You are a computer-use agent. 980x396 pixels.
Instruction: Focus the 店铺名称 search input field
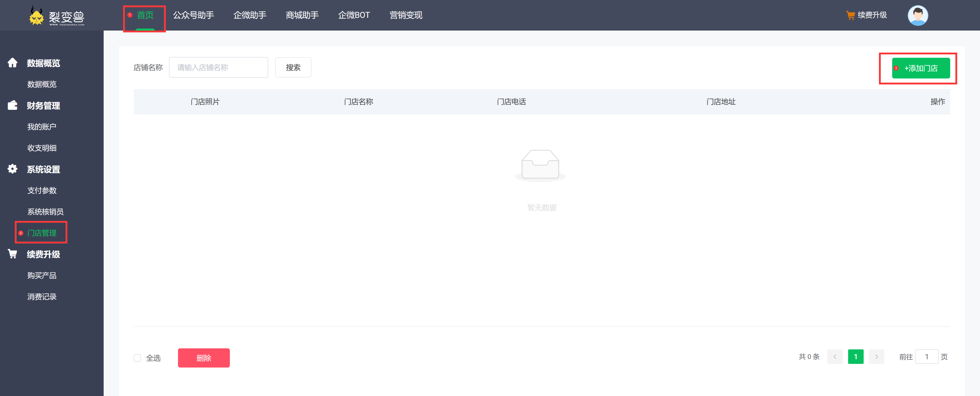(218, 67)
